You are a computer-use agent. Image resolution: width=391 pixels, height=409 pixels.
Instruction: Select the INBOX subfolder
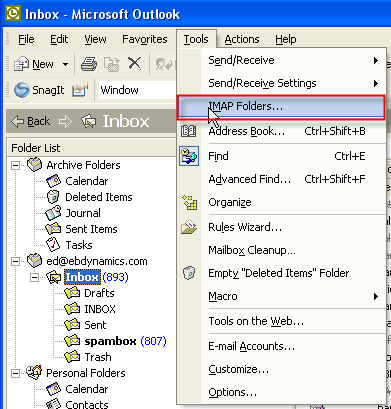coord(100,309)
